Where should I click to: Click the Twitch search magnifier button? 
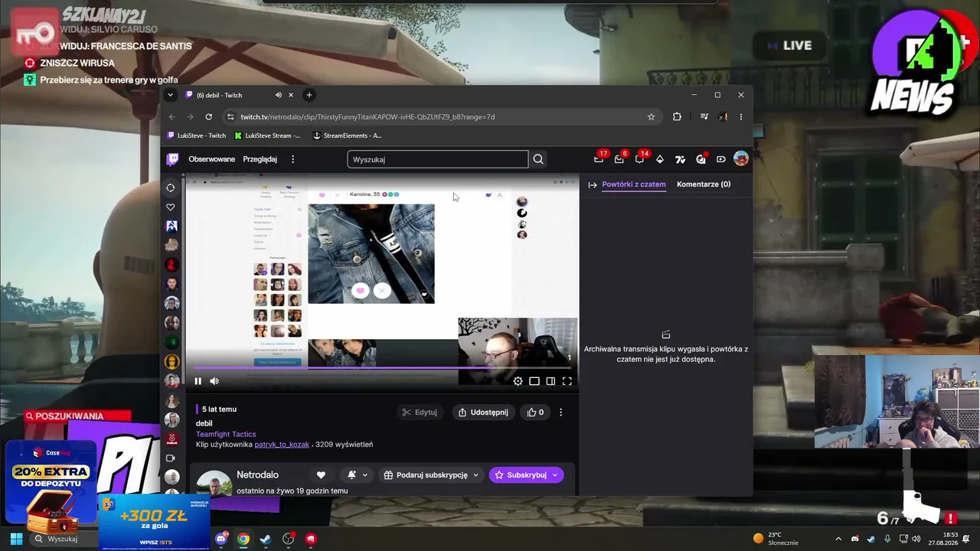pyautogui.click(x=538, y=159)
